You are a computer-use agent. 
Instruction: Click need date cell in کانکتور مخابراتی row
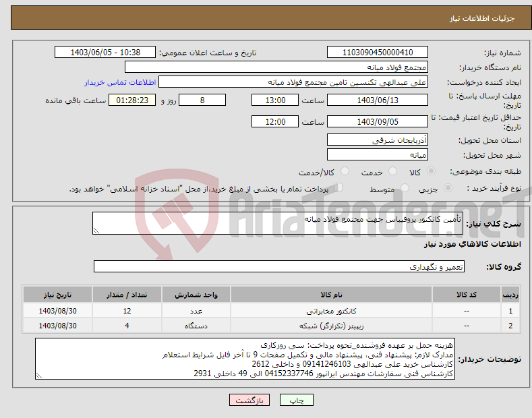click(58, 311)
